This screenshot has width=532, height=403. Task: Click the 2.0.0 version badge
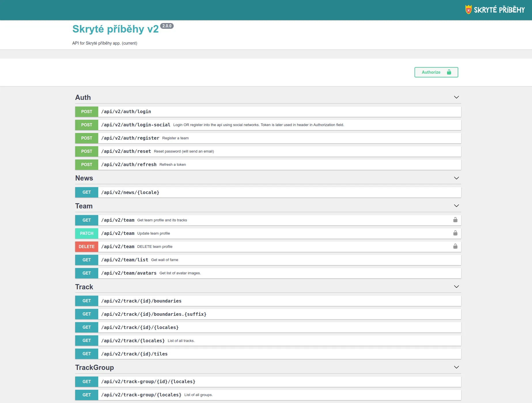tap(167, 26)
